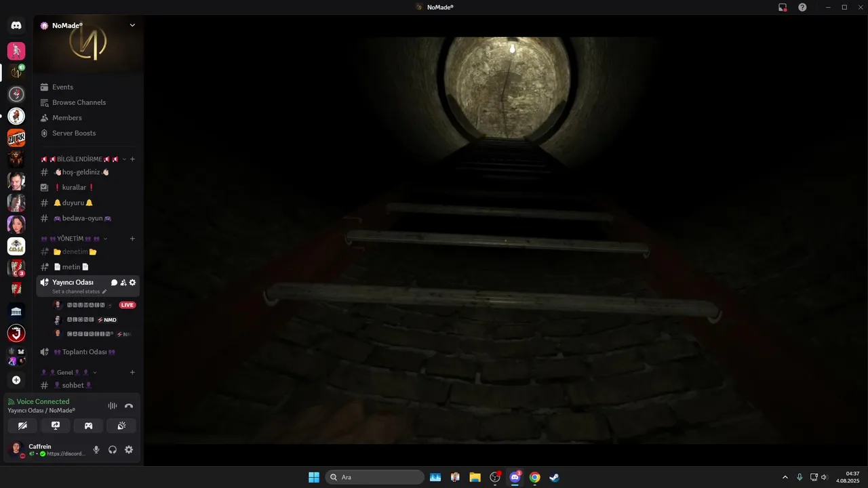Open the kurallar rules channel
This screenshot has height=488, width=868.
pyautogui.click(x=88, y=187)
